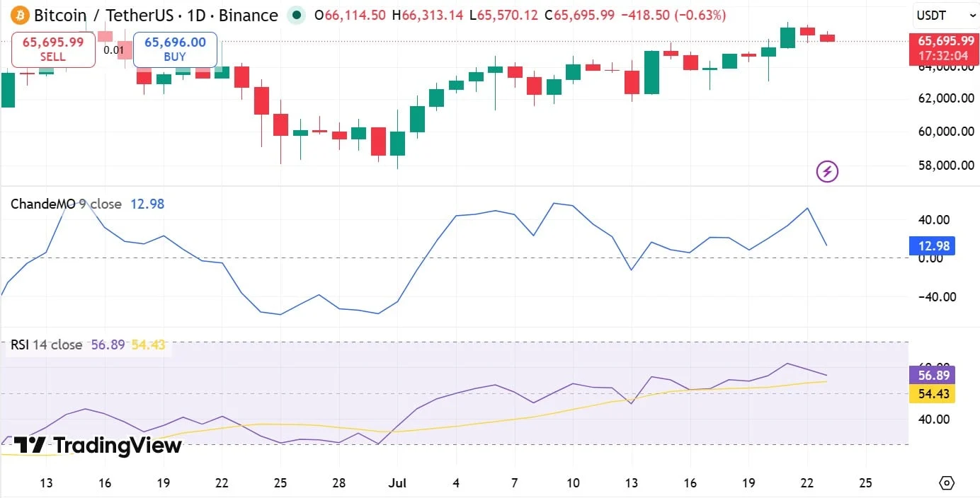Click the purple lightning bolt icon

point(827,170)
